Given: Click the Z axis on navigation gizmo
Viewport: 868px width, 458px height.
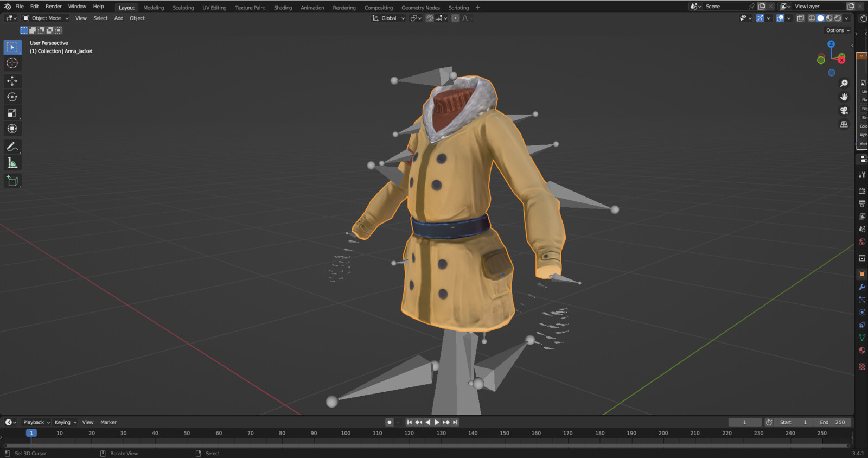Looking at the screenshot, I should [x=831, y=44].
